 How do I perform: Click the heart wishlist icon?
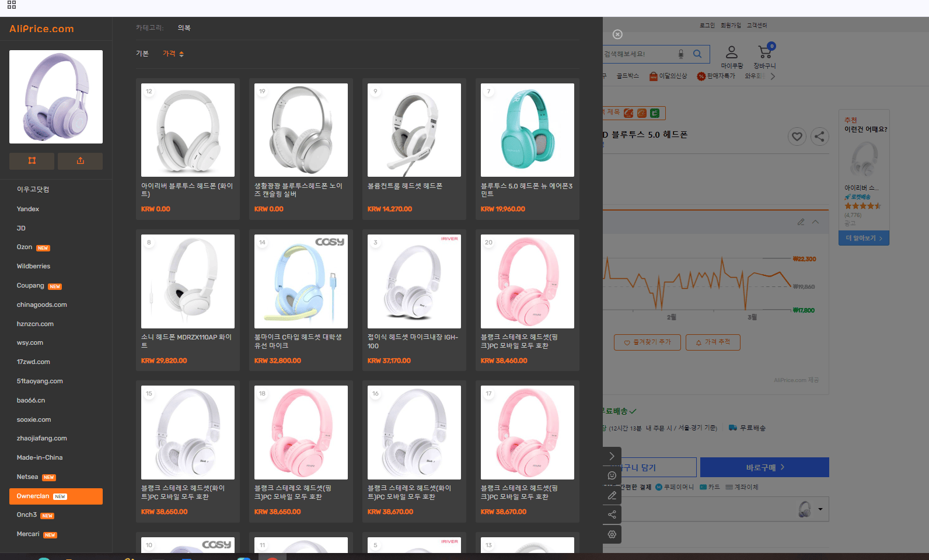coord(797,136)
